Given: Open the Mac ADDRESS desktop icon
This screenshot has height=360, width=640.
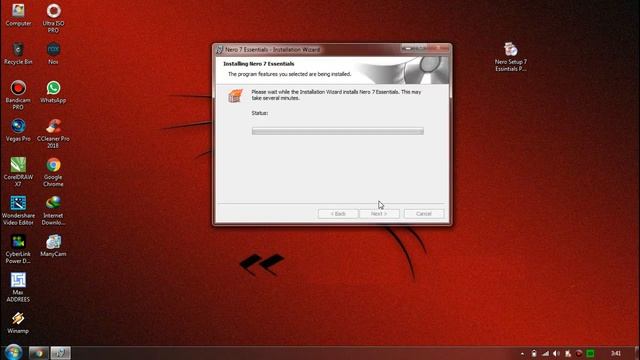Looking at the screenshot, I should 18,287.
